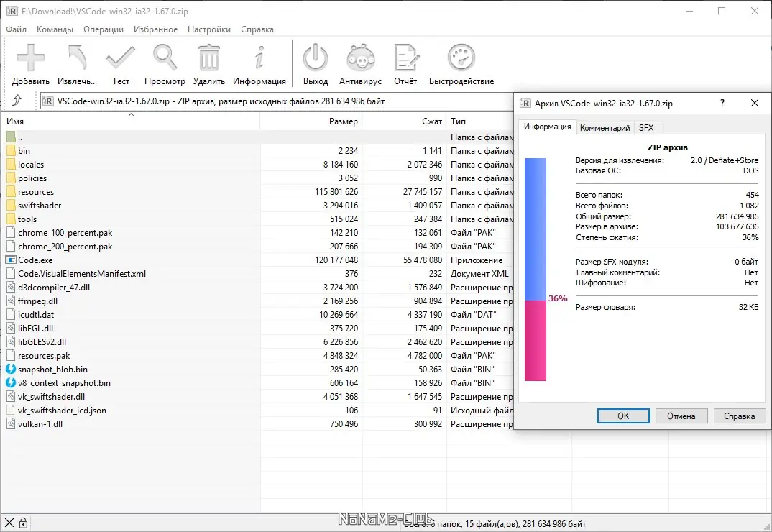This screenshot has height=532, width=772.
Task: Click v8_context_snapshot.bin file icon
Action: click(x=11, y=382)
